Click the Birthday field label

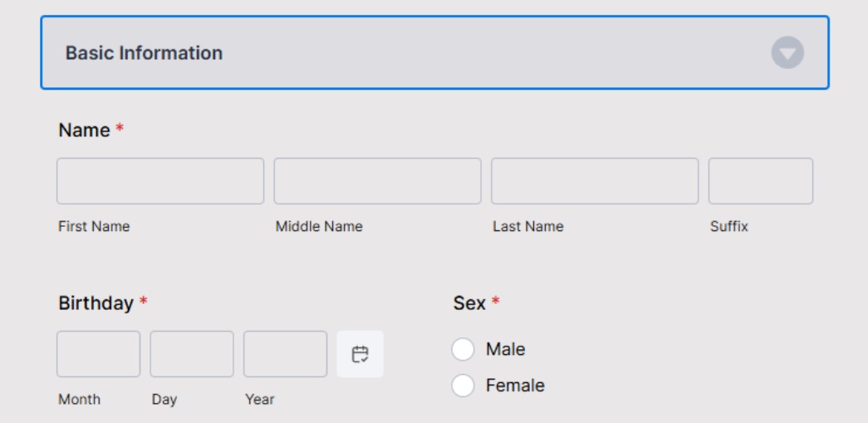(x=96, y=303)
